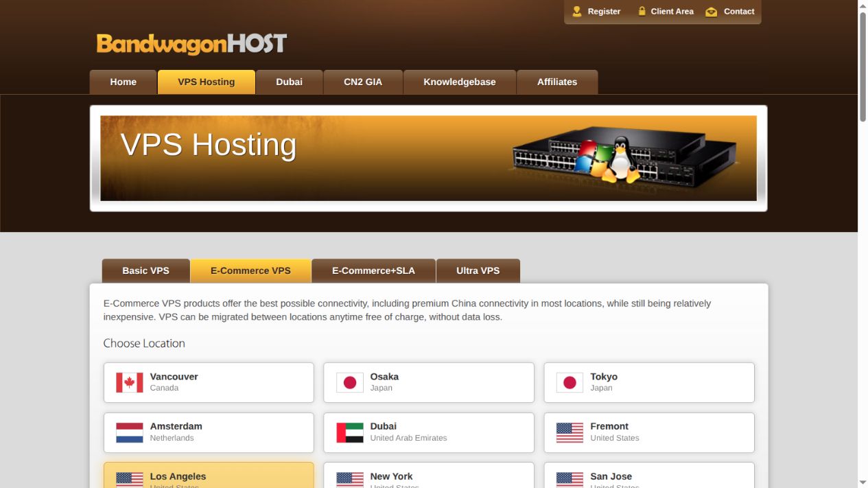868x488 pixels.
Task: Click the 'Netherlands' country label
Action: coord(172,438)
